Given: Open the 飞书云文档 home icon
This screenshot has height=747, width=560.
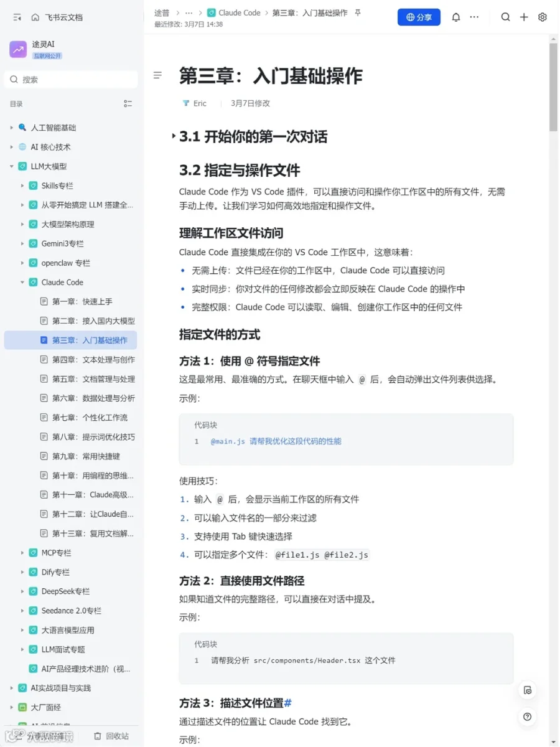Looking at the screenshot, I should [35, 17].
